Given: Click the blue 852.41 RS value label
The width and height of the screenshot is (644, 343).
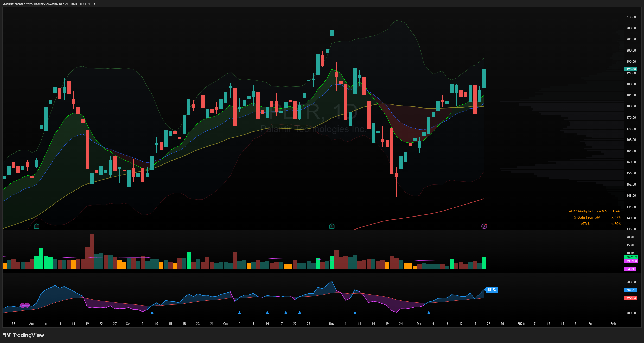Looking at the screenshot, I should (x=631, y=290).
